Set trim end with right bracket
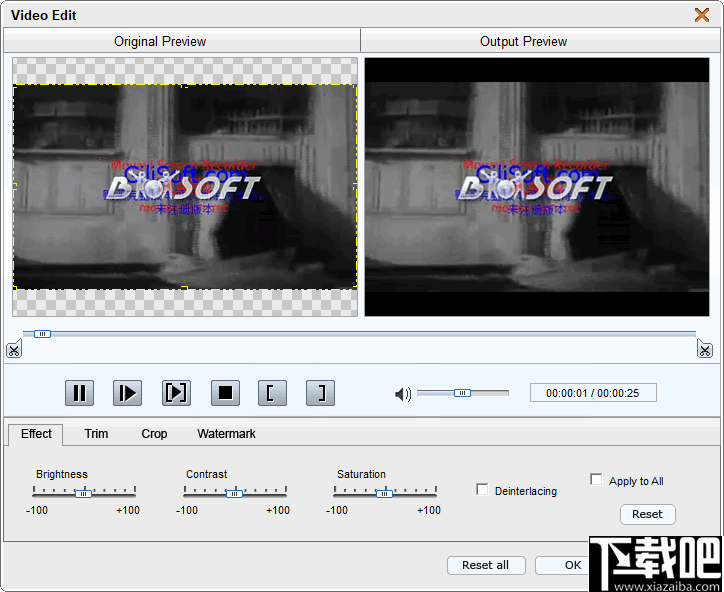This screenshot has width=724, height=592. tap(320, 393)
